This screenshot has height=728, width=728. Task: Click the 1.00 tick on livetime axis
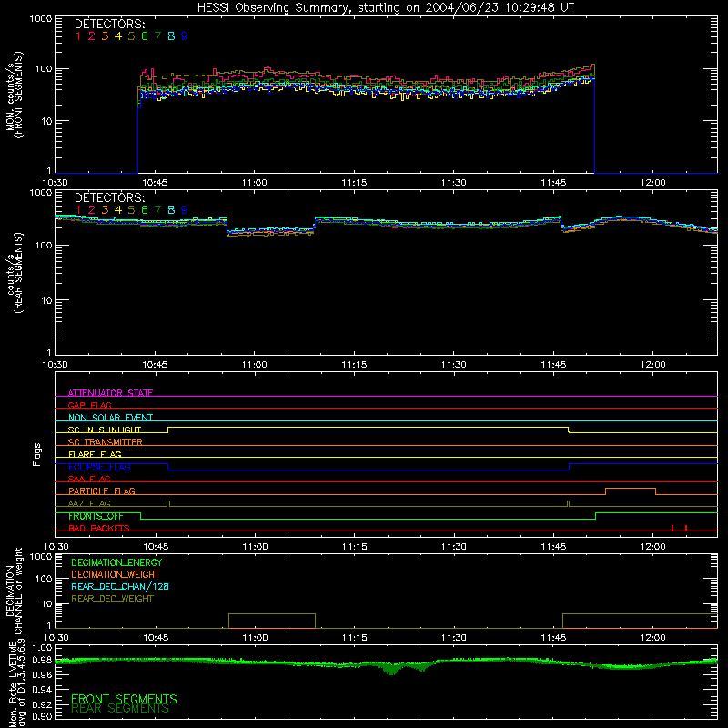[x=42, y=648]
